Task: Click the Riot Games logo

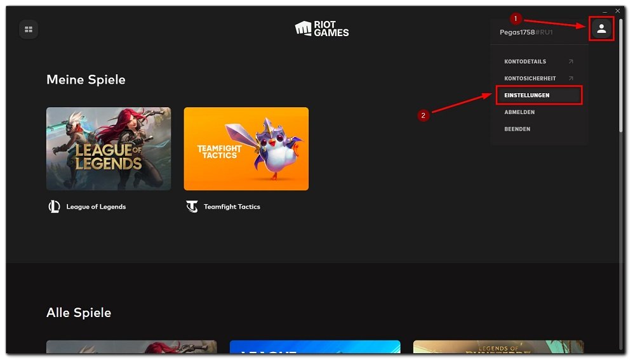Action: coord(322,29)
